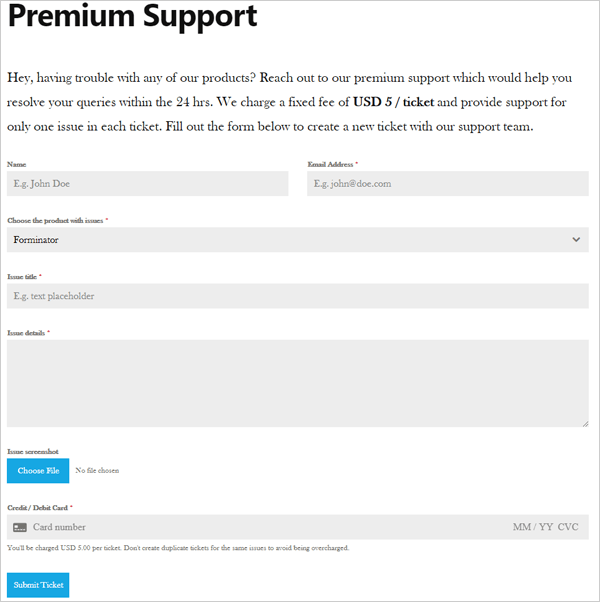Open the Forminator product dropdown
This screenshot has width=600, height=602.
click(298, 240)
